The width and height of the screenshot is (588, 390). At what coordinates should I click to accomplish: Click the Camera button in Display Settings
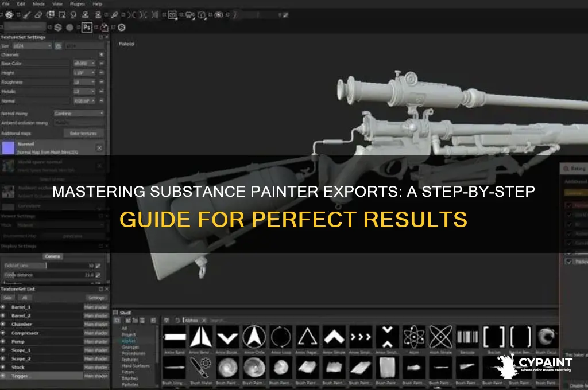(x=52, y=256)
